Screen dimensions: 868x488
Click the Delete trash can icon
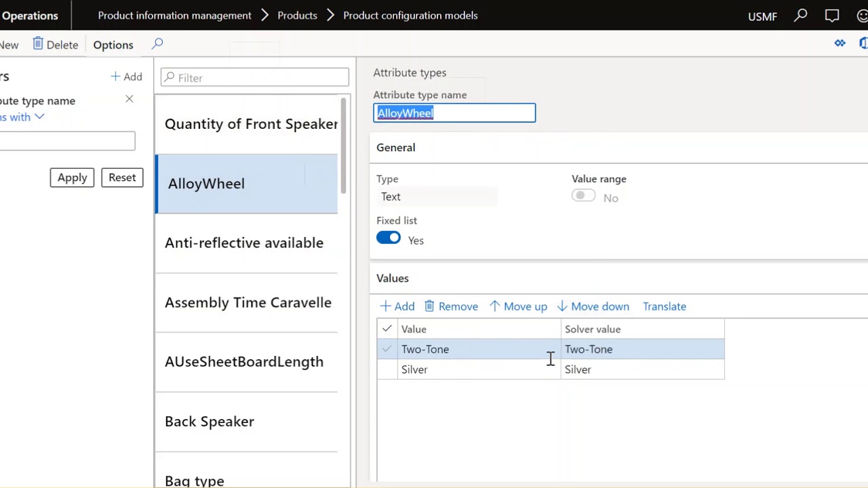click(x=38, y=44)
